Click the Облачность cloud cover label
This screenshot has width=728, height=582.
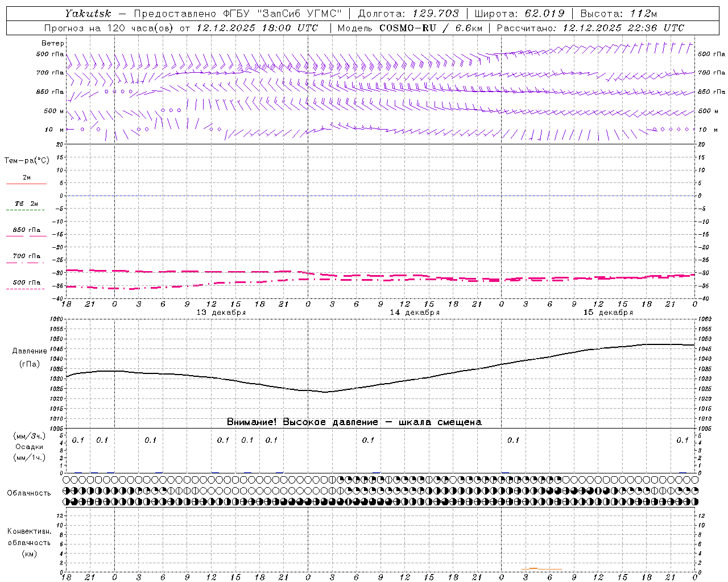click(x=29, y=493)
